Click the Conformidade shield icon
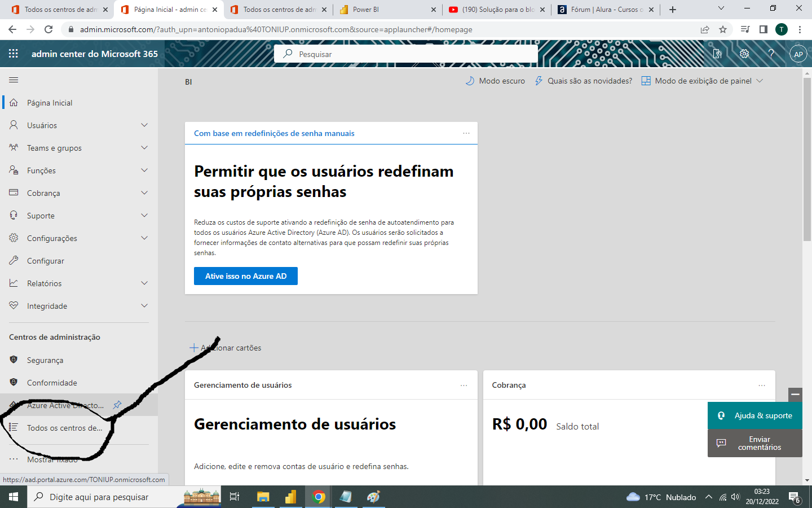Image resolution: width=812 pixels, height=508 pixels. pos(14,383)
